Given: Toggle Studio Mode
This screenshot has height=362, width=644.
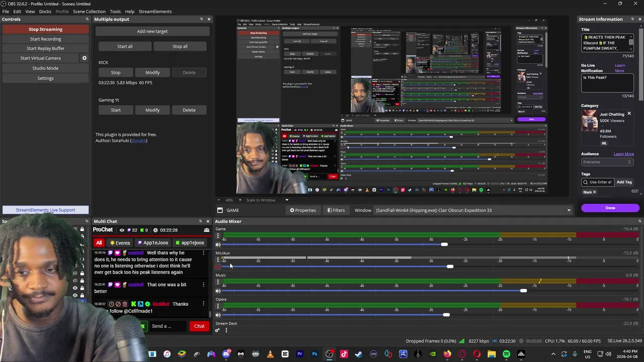Looking at the screenshot, I should (45, 68).
